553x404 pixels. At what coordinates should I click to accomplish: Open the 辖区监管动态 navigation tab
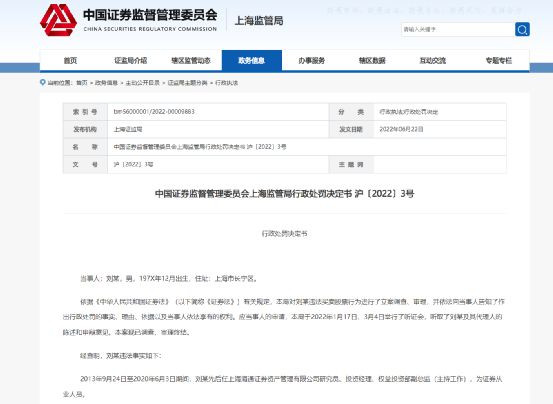click(x=191, y=61)
